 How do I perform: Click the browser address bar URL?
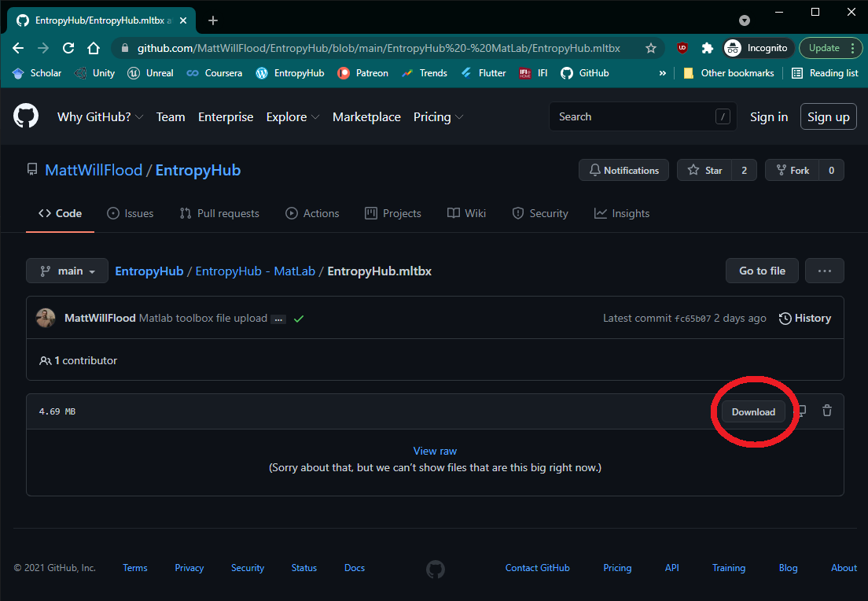pos(379,48)
